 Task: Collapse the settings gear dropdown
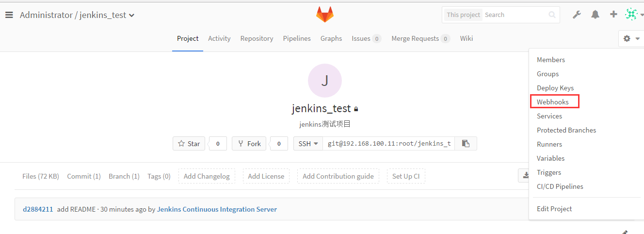(631, 38)
